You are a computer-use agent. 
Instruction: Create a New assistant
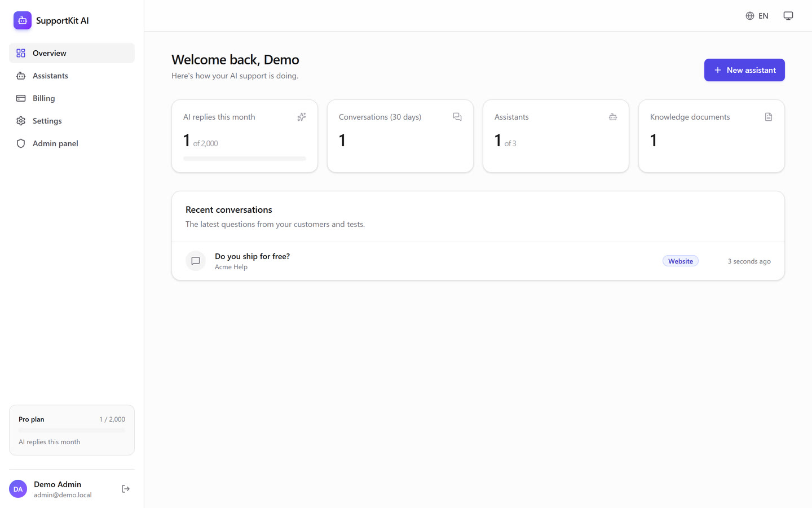744,70
